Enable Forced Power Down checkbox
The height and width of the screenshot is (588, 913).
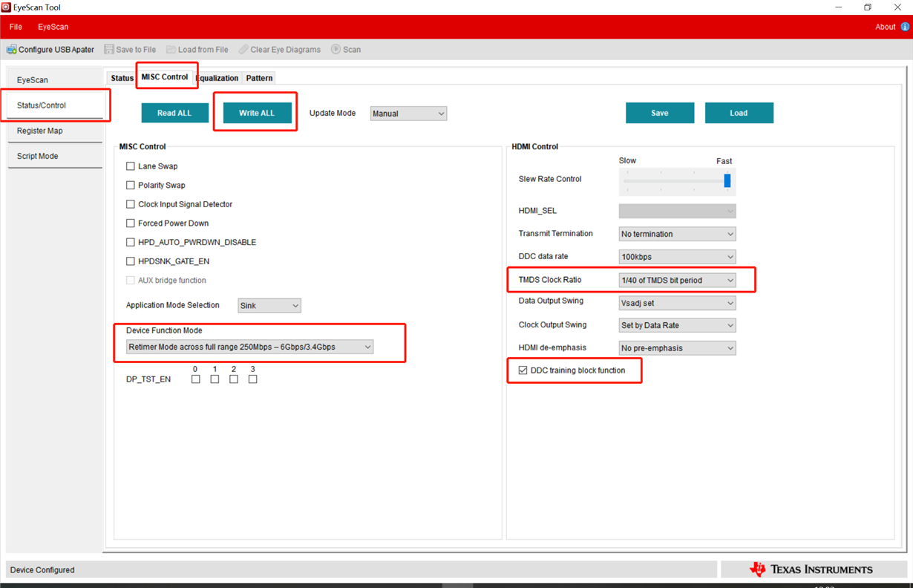point(131,223)
